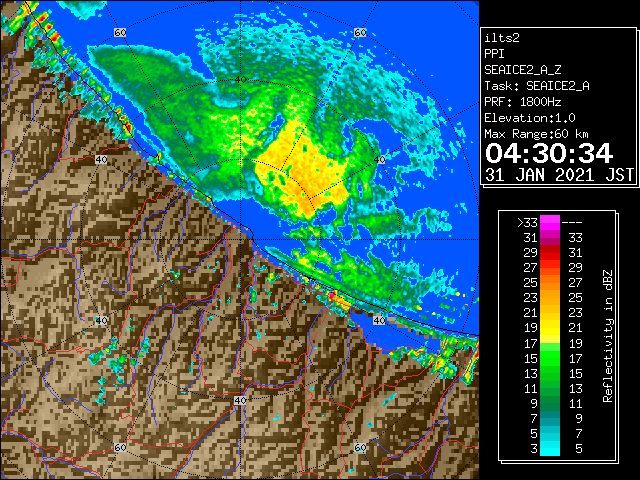Select the dark green 9–11 dBZ legend band
This screenshot has height=480, width=640.
click(550, 403)
